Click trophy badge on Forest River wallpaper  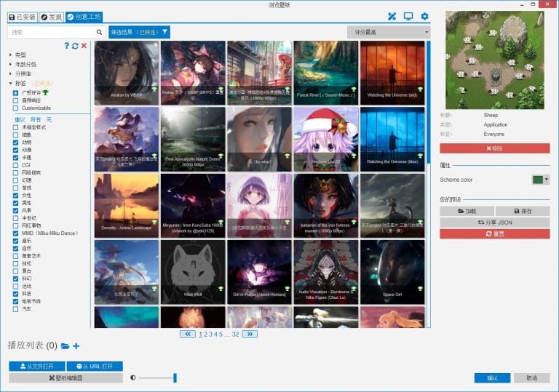(354, 89)
